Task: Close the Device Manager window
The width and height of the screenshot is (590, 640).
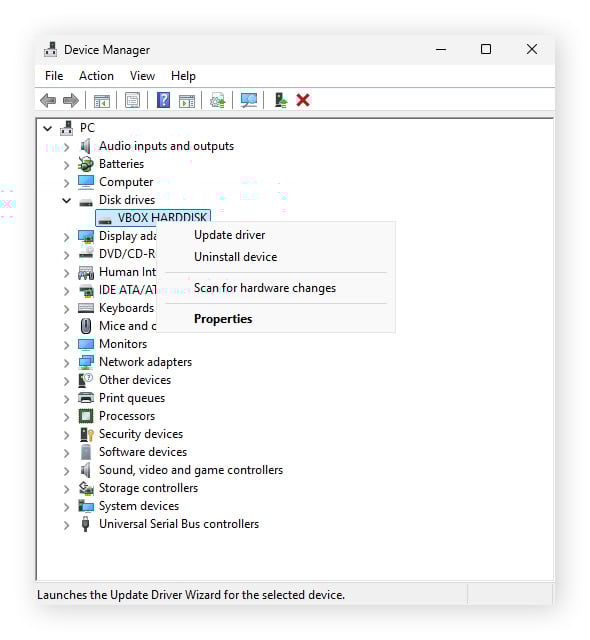Action: tap(532, 49)
